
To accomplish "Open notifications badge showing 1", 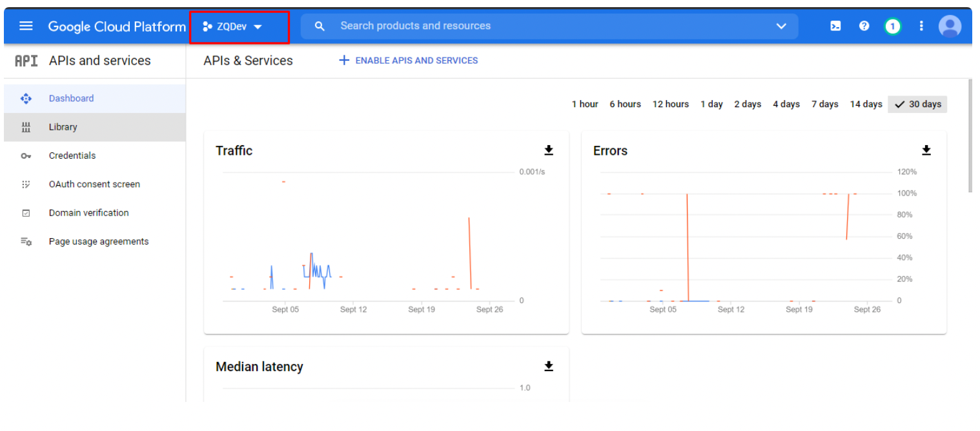I will tap(892, 26).
